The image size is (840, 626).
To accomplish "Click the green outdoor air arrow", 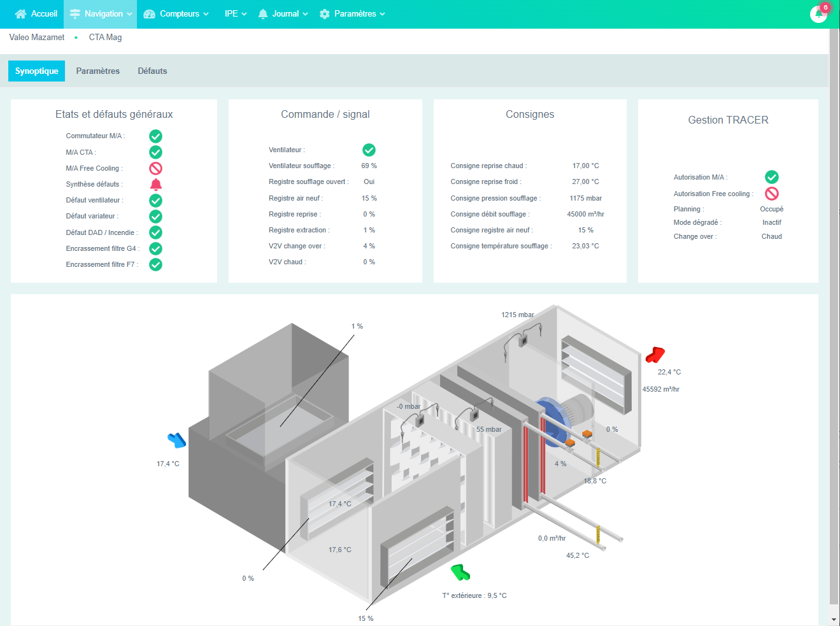I will (x=460, y=573).
